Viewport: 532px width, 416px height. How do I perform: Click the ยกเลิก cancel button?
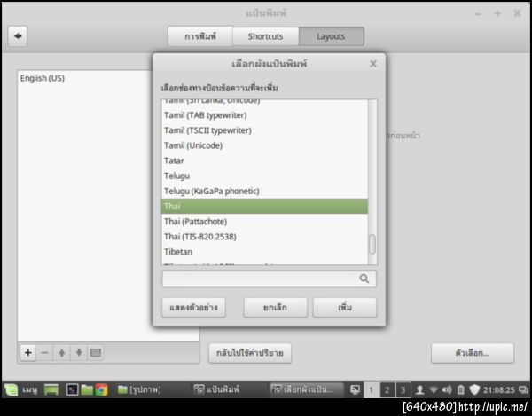tap(275, 308)
